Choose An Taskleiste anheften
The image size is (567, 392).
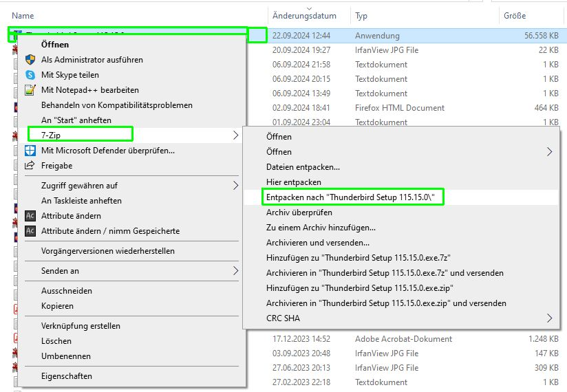coord(81,201)
